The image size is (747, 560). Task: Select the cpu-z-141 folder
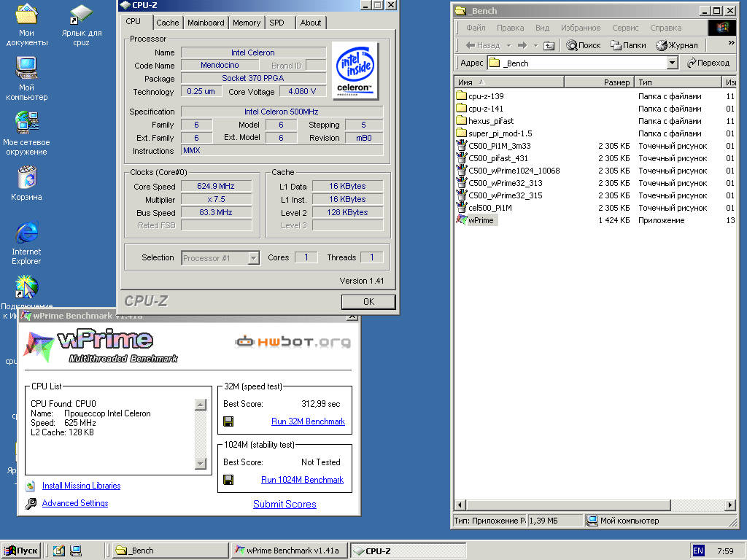tap(480, 109)
